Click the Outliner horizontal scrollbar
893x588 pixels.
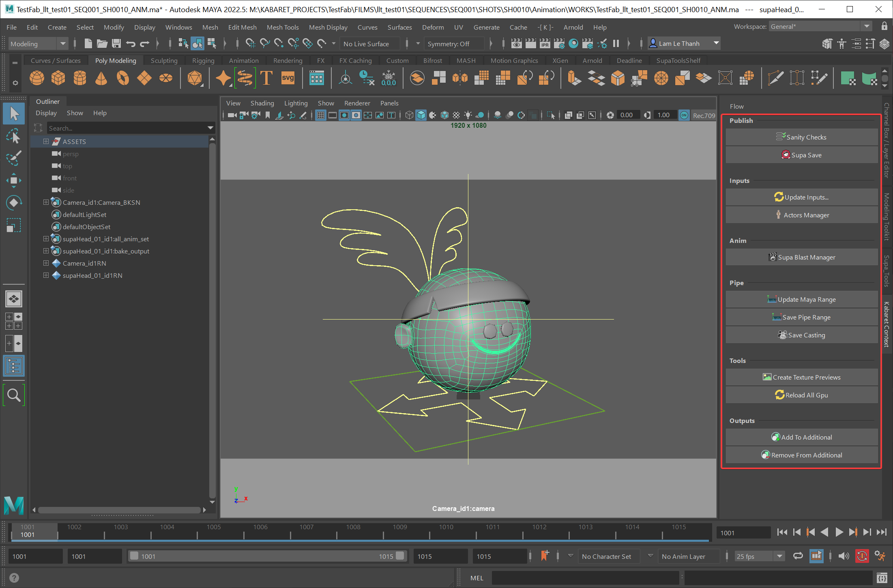(119, 510)
